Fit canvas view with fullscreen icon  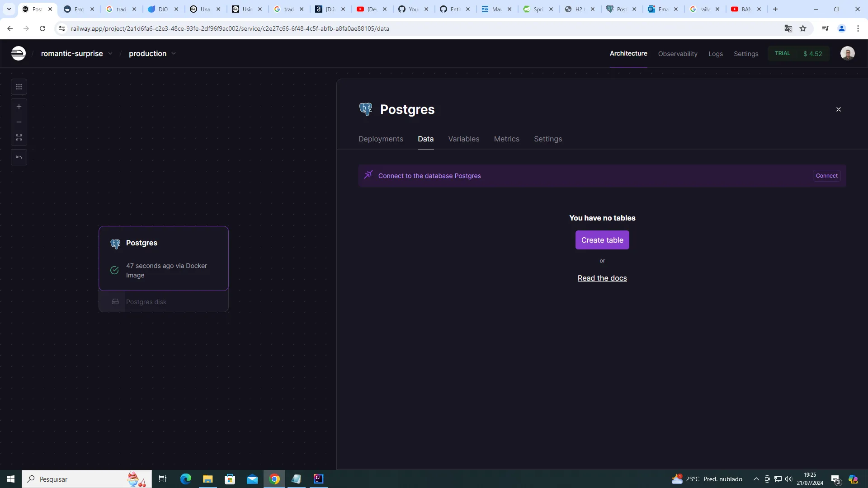click(19, 137)
